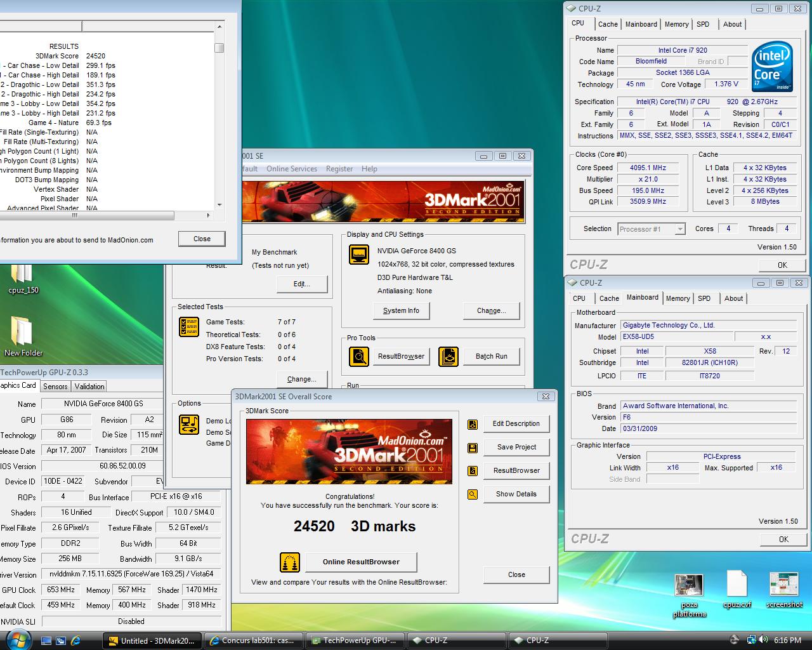Click the monitor icon in Display and CPU Settings
812x650 pixels.
[359, 255]
